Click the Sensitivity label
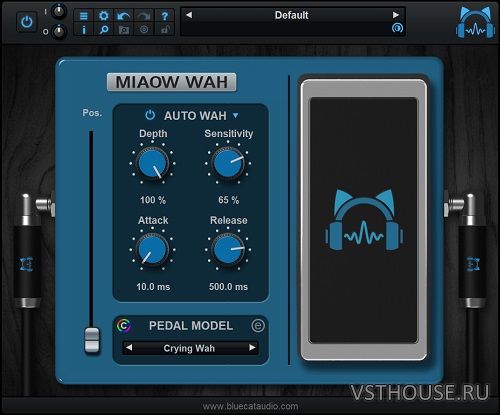Viewport: 500px width, 415px height. click(x=229, y=134)
